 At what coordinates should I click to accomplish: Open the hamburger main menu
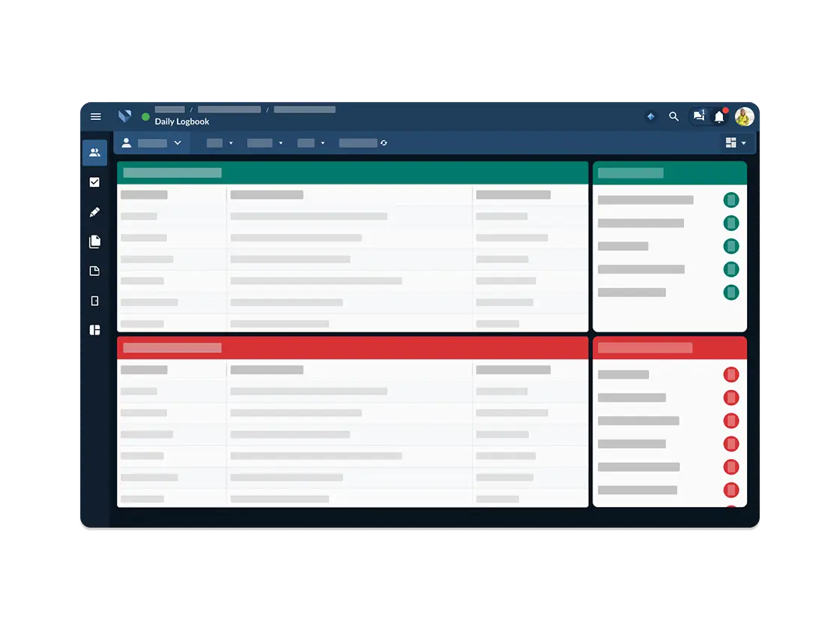[x=96, y=116]
